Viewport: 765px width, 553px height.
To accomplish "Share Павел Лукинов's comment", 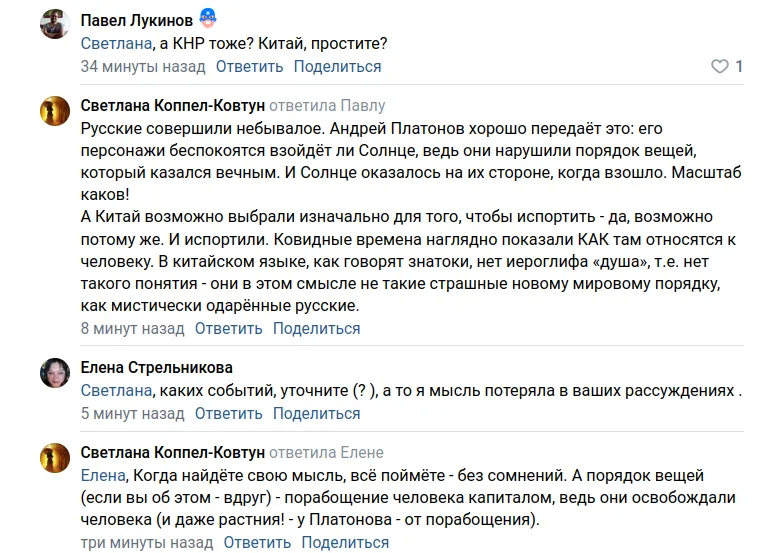I will [x=337, y=67].
